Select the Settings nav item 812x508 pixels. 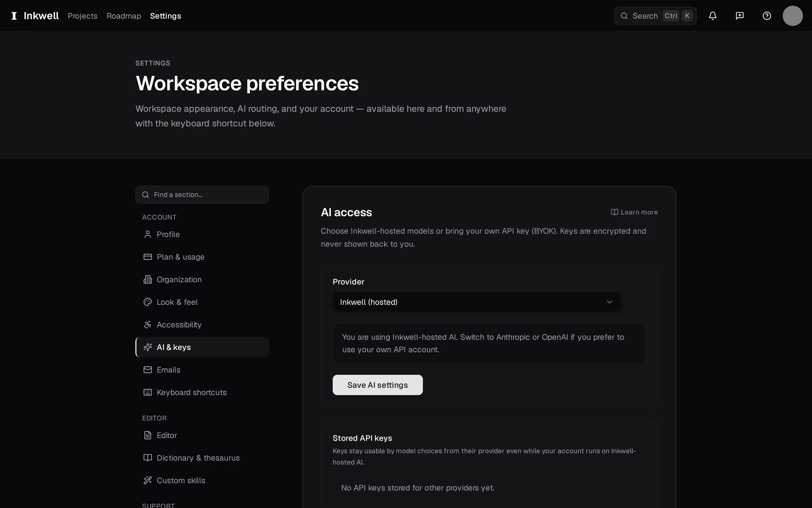(166, 16)
